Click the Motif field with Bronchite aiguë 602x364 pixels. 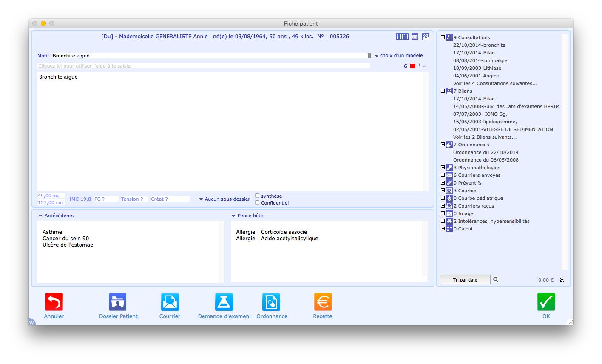(x=209, y=56)
